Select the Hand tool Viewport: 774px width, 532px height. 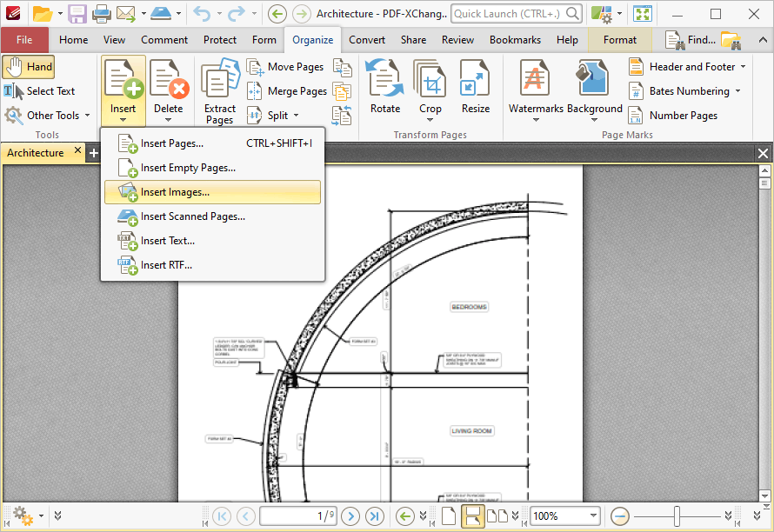pos(29,66)
